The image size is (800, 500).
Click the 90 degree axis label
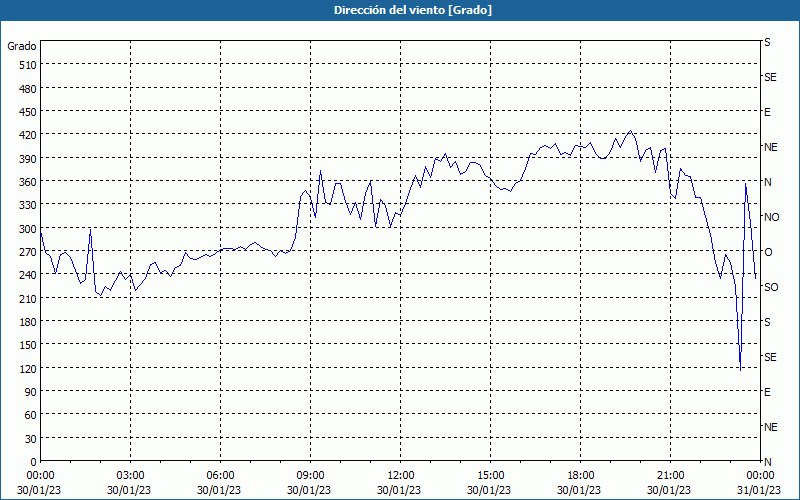click(31, 392)
